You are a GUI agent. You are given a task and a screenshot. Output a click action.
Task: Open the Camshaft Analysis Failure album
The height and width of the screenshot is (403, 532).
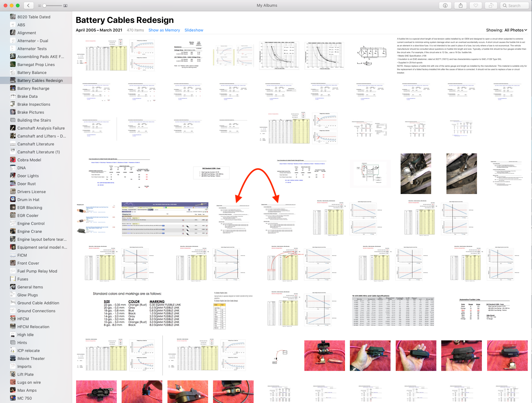point(41,128)
